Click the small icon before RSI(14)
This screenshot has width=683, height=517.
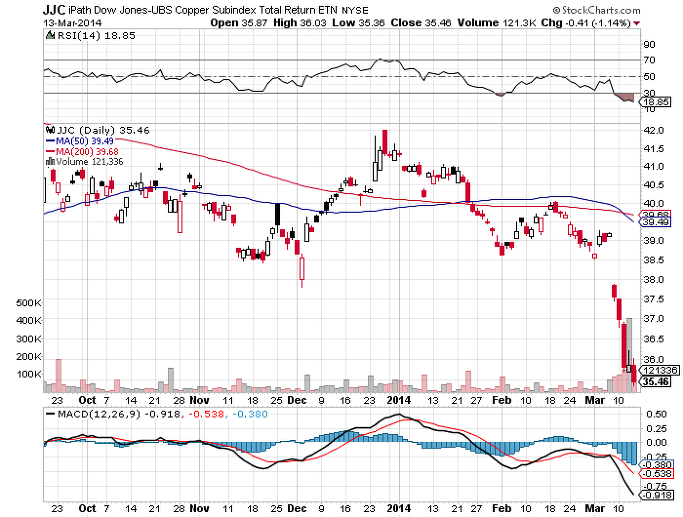[x=50, y=35]
